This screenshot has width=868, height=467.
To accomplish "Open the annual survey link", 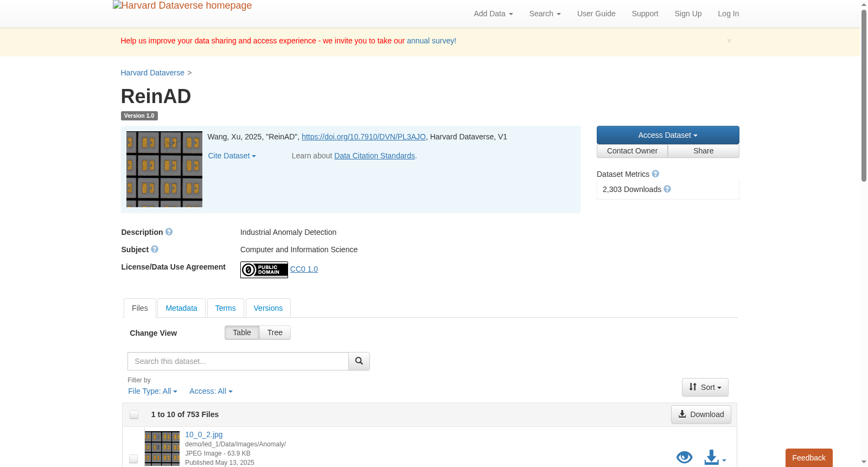I will pyautogui.click(x=431, y=41).
